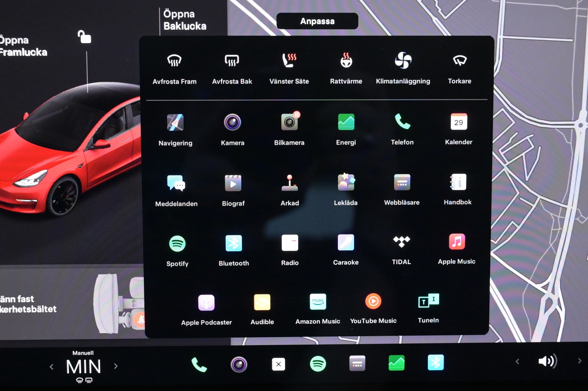
Task: Click the Anpassa customize button
Action: (x=317, y=21)
